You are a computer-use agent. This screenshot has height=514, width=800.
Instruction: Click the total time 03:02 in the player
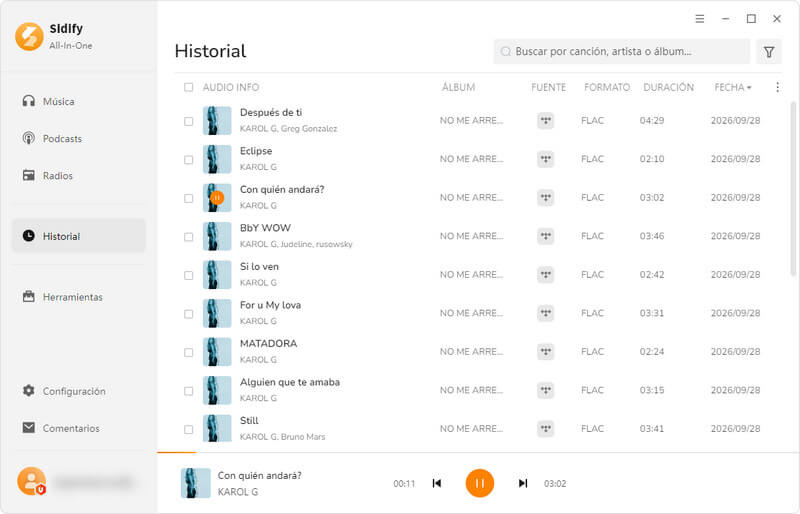(555, 483)
